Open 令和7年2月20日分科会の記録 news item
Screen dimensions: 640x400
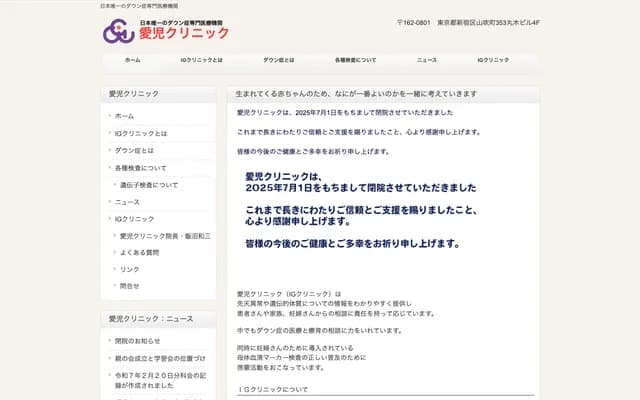(x=160, y=380)
